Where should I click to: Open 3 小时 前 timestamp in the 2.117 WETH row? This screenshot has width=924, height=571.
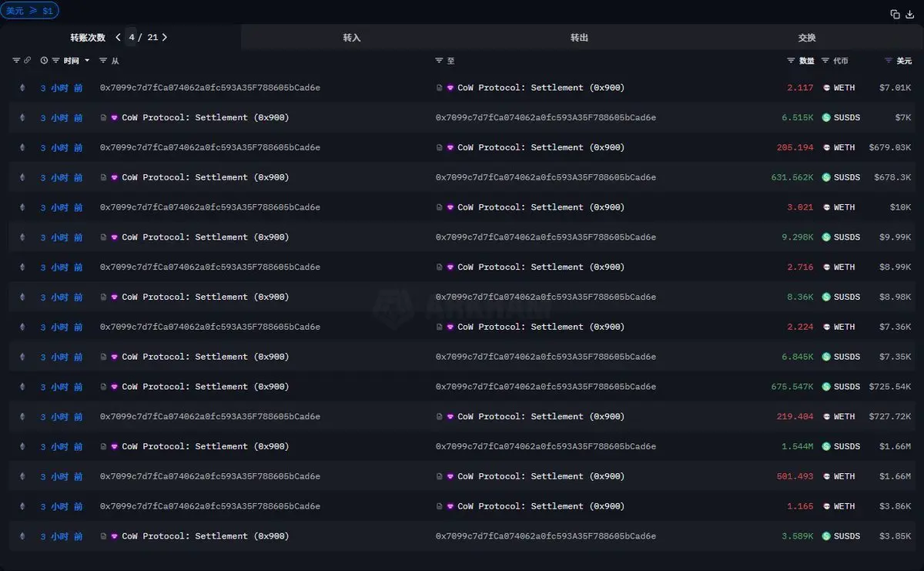(x=62, y=88)
